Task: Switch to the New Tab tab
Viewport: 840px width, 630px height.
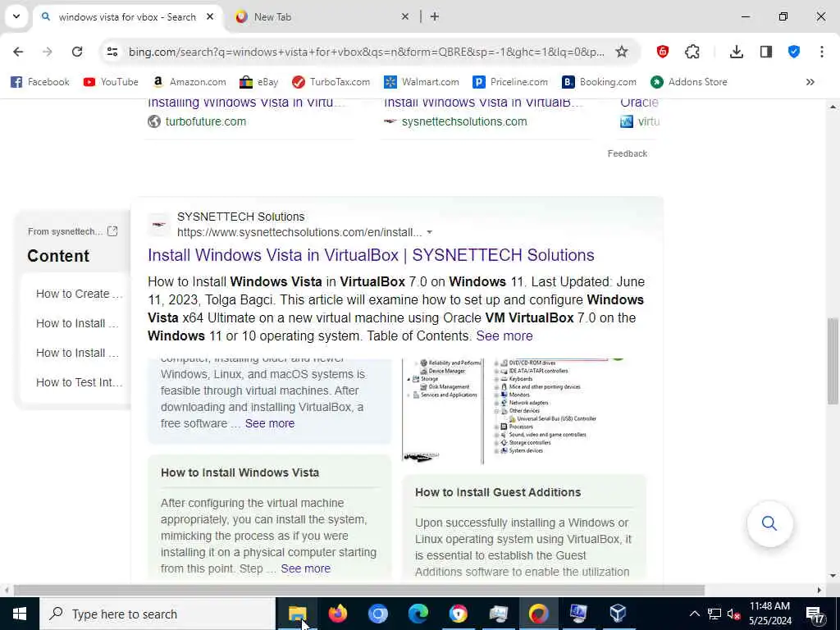Action: click(317, 17)
